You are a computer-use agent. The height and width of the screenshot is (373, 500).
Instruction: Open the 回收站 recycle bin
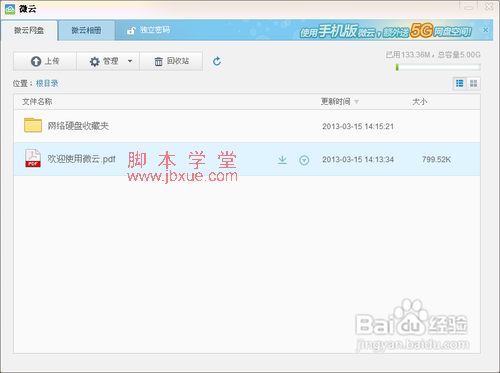click(x=171, y=61)
